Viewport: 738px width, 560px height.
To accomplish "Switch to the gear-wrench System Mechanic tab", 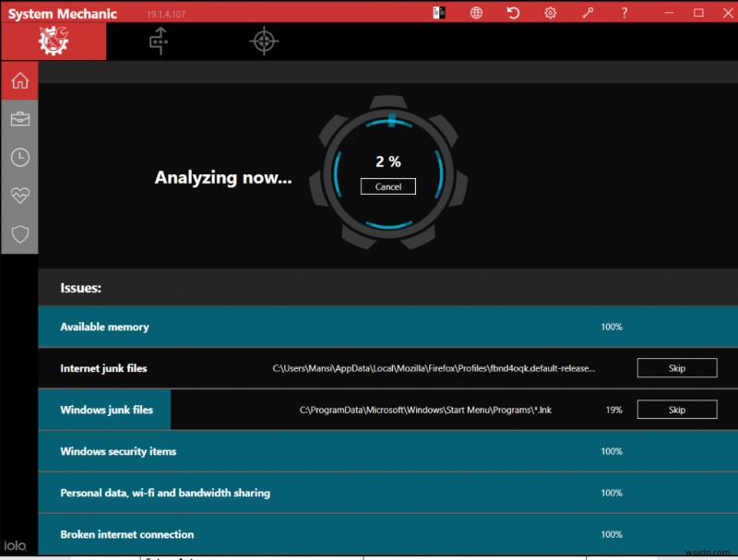I will [x=53, y=42].
